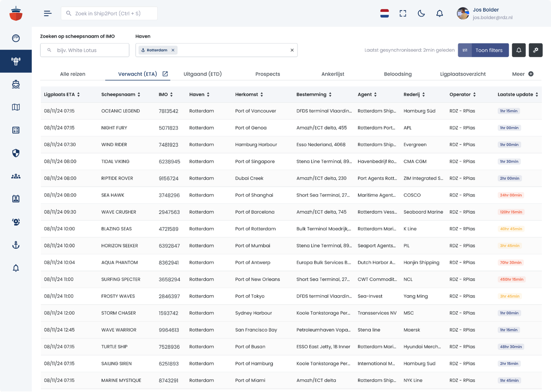Expand the Meer tabs option
The width and height of the screenshot is (551, 392).
(x=522, y=74)
